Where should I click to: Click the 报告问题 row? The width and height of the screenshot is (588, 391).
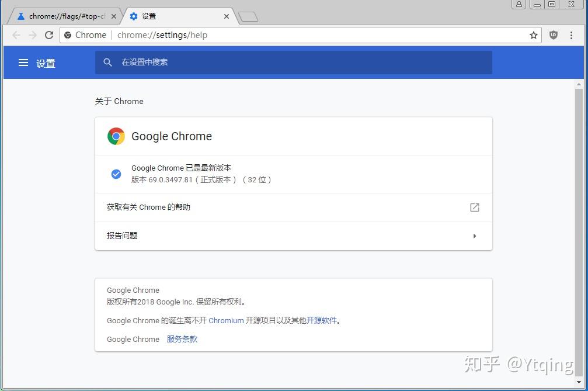pos(294,236)
